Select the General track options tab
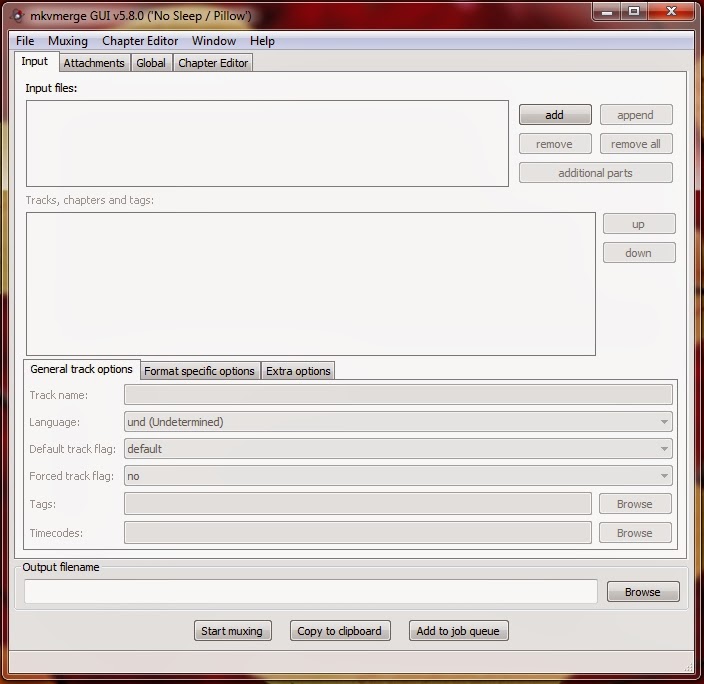This screenshot has width=704, height=684. (x=82, y=369)
